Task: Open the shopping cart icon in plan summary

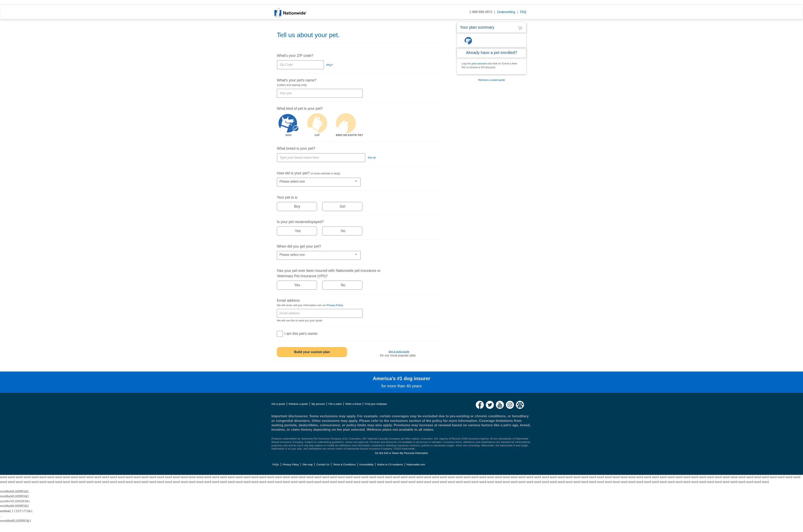Action: [x=520, y=28]
